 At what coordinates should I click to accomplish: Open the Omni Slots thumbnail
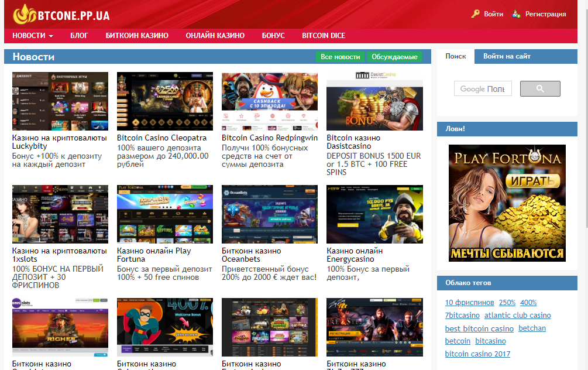pos(60,327)
